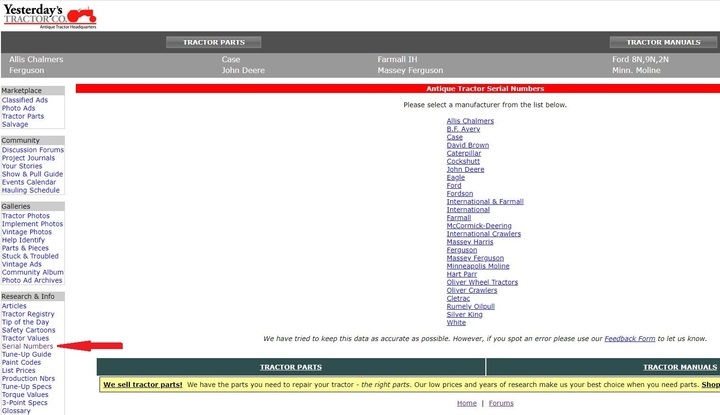
Task: Open Vintage Ads gallery link
Action: pyautogui.click(x=22, y=264)
